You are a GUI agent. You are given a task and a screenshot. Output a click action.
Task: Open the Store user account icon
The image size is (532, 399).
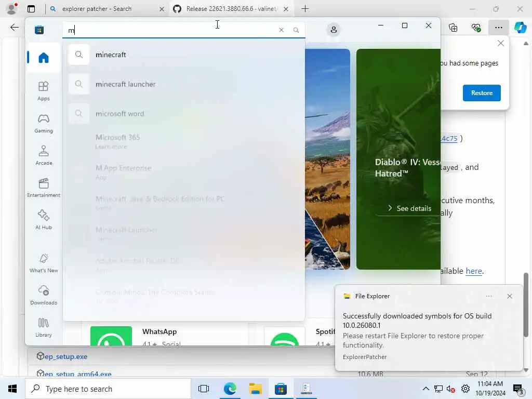(x=334, y=30)
